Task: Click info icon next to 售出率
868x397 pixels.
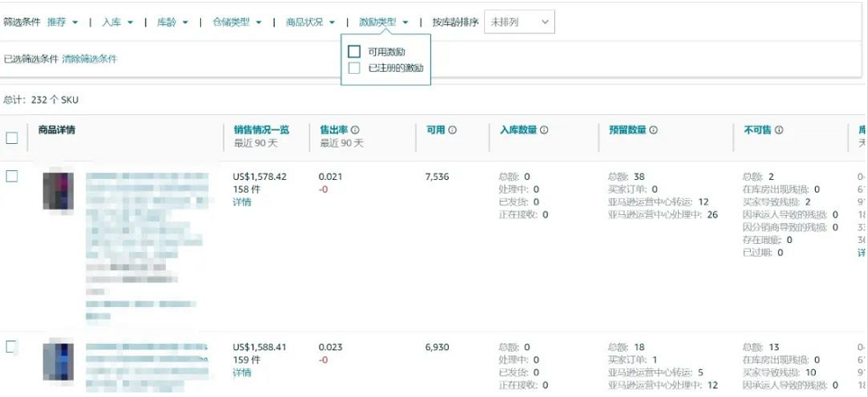Action: tap(355, 131)
